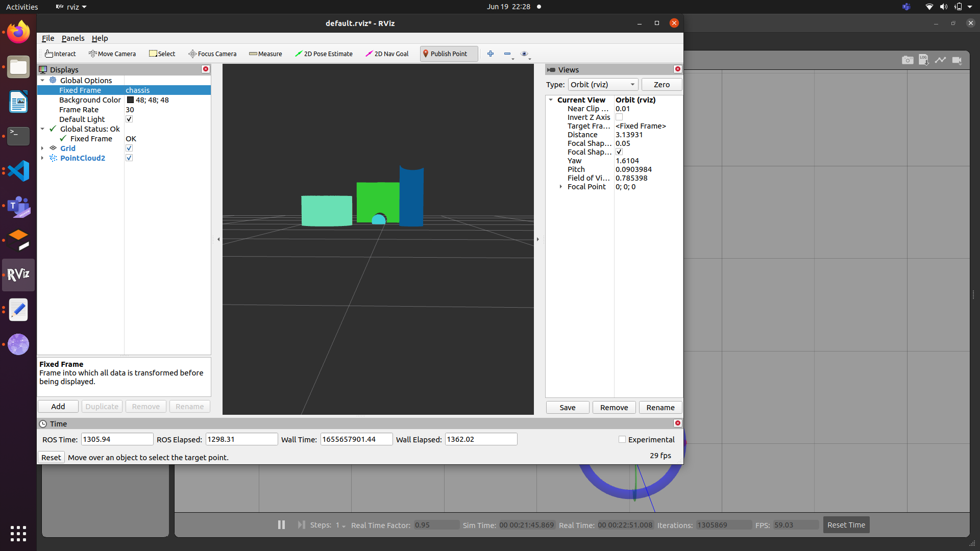Uncheck Default Light in Global Options

pos(129,119)
